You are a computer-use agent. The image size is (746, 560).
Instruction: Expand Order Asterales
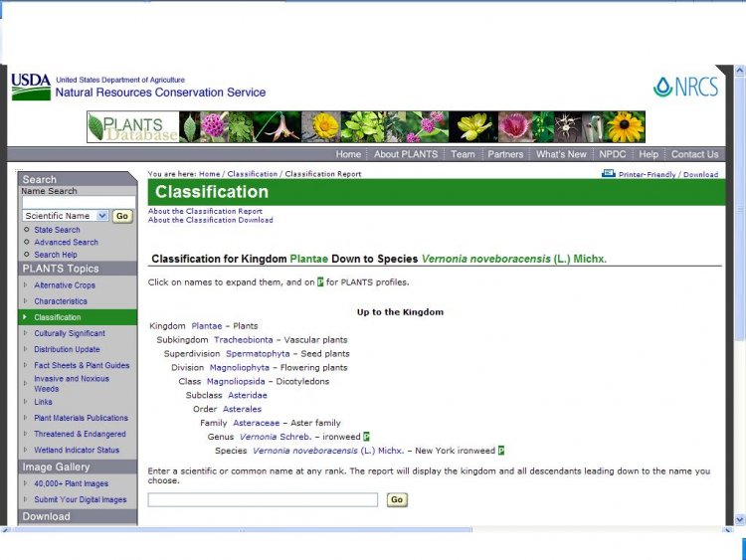pyautogui.click(x=242, y=409)
